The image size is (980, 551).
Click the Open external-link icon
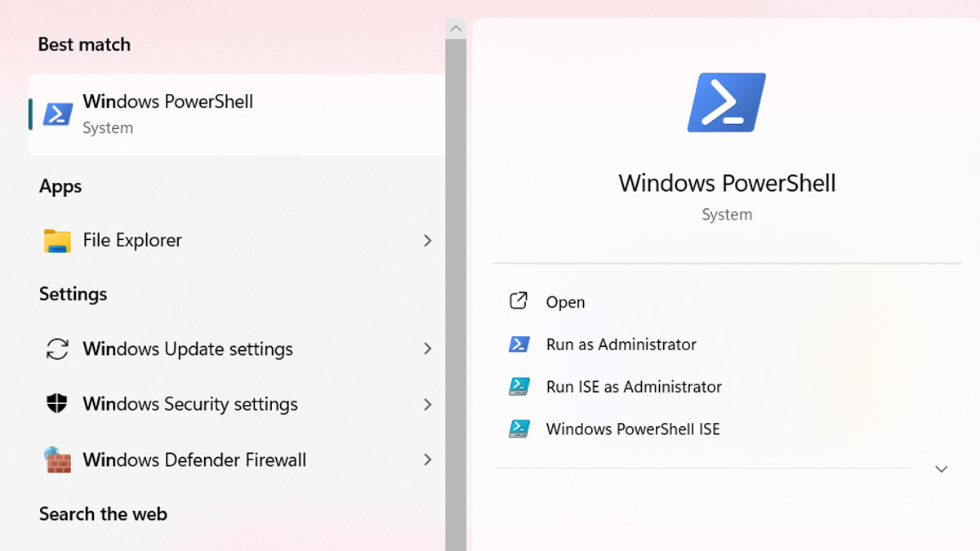coord(519,301)
